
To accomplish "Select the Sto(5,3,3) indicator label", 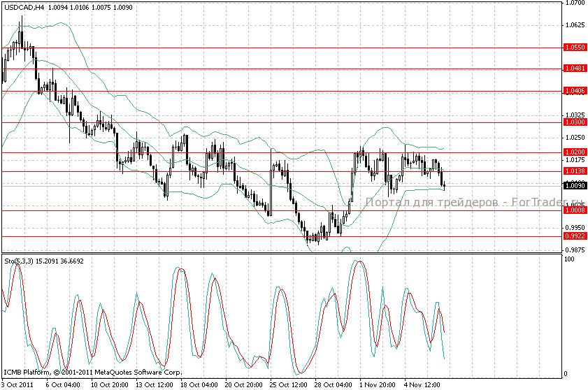I will pyautogui.click(x=18, y=261).
